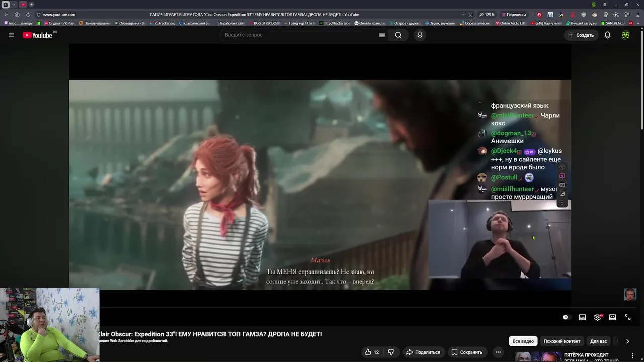
Task: Open the YouTube hamburger guide menu
Action: (11, 35)
